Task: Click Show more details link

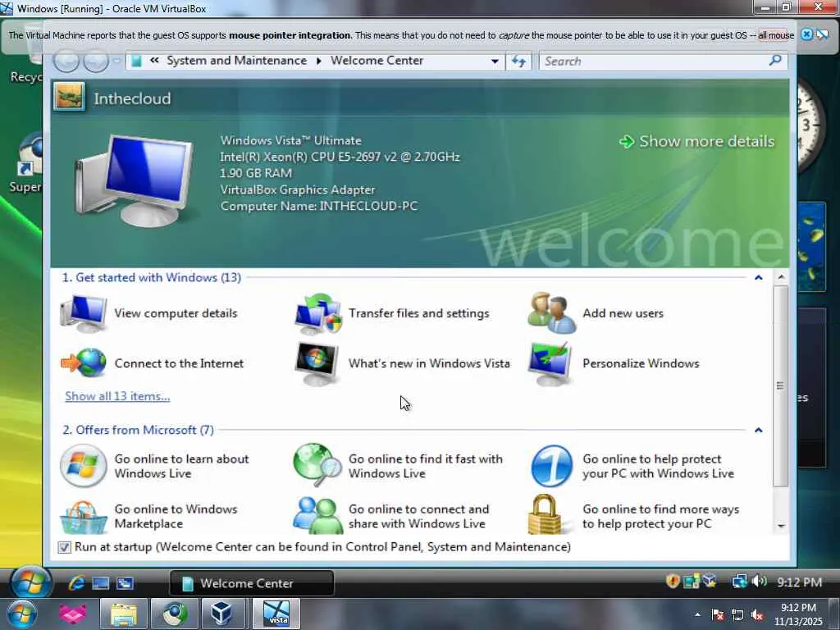Action: coord(696,141)
